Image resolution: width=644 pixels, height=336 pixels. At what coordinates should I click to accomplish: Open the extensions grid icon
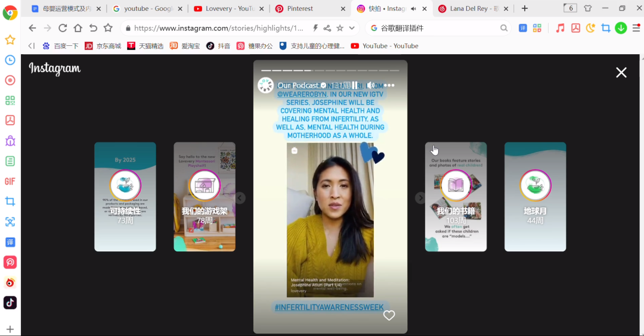(x=537, y=28)
